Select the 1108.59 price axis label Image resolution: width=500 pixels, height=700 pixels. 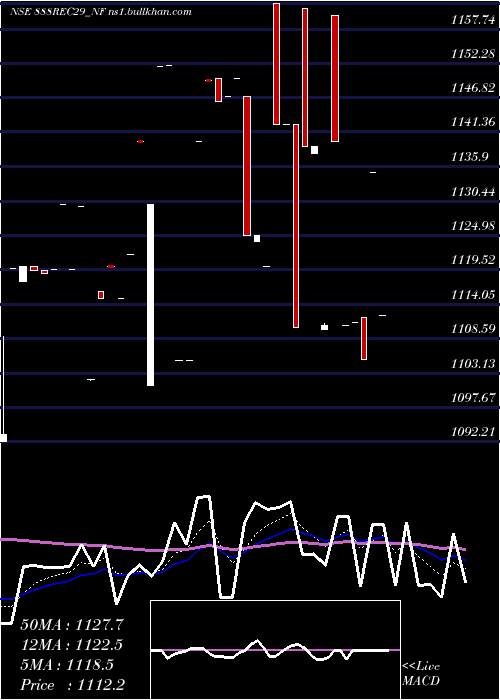tap(473, 329)
